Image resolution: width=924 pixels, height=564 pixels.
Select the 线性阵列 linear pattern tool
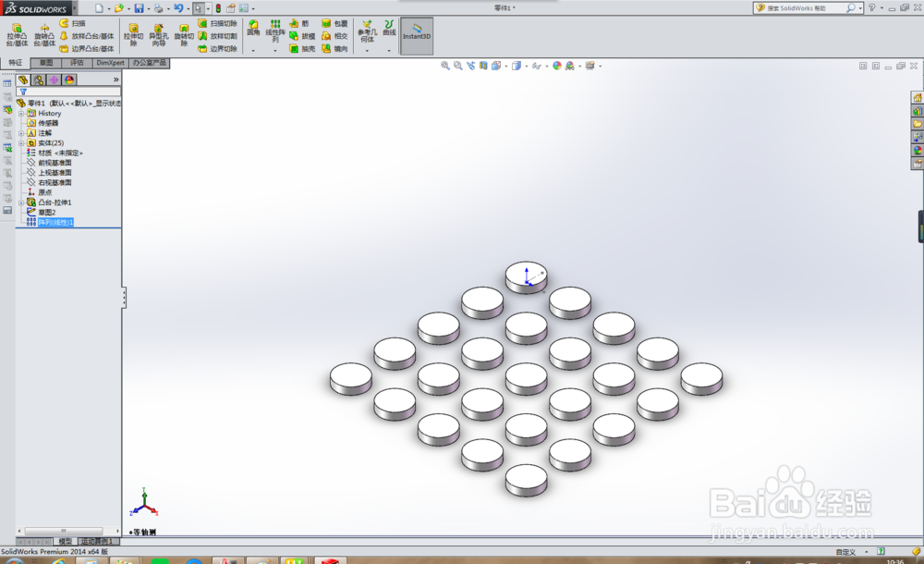coord(275,31)
